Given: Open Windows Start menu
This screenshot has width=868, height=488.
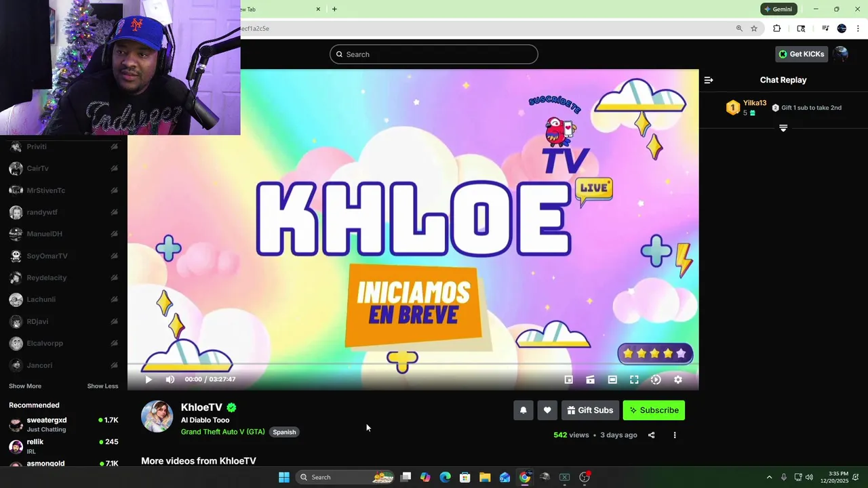Looking at the screenshot, I should click(284, 477).
